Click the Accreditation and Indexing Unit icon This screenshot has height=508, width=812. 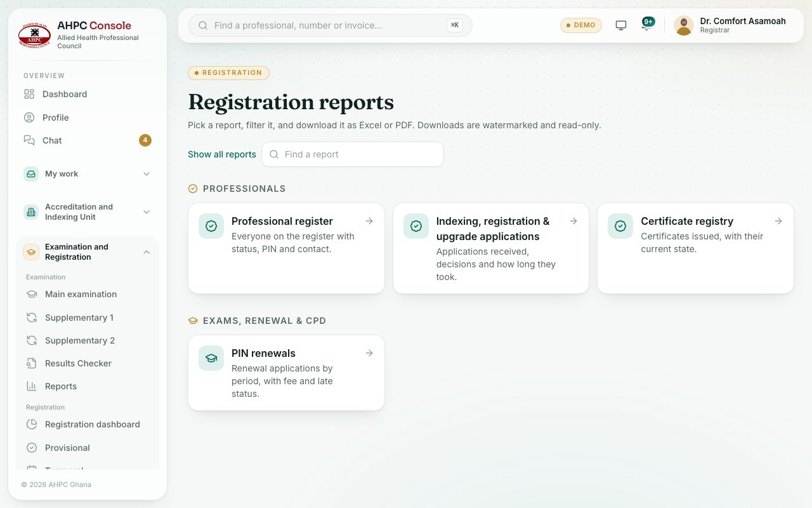coord(31,212)
